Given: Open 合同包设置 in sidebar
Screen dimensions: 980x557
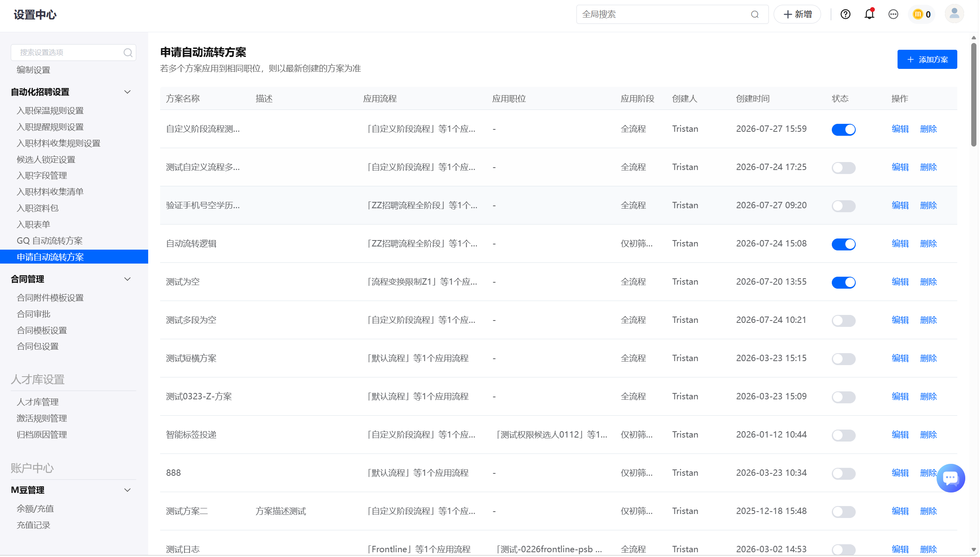Looking at the screenshot, I should pos(38,346).
